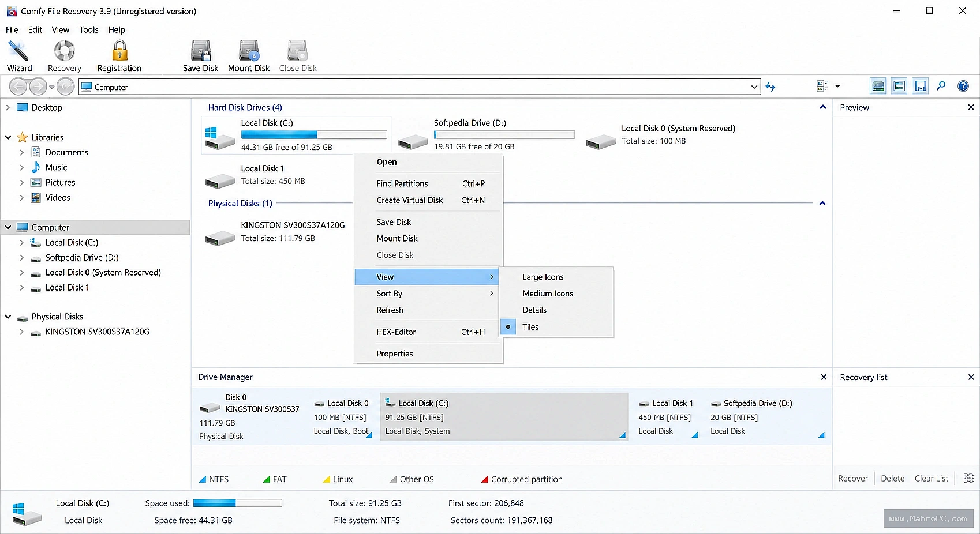Open address bar dropdown
Viewport: 980px width, 534px height.
coord(754,87)
